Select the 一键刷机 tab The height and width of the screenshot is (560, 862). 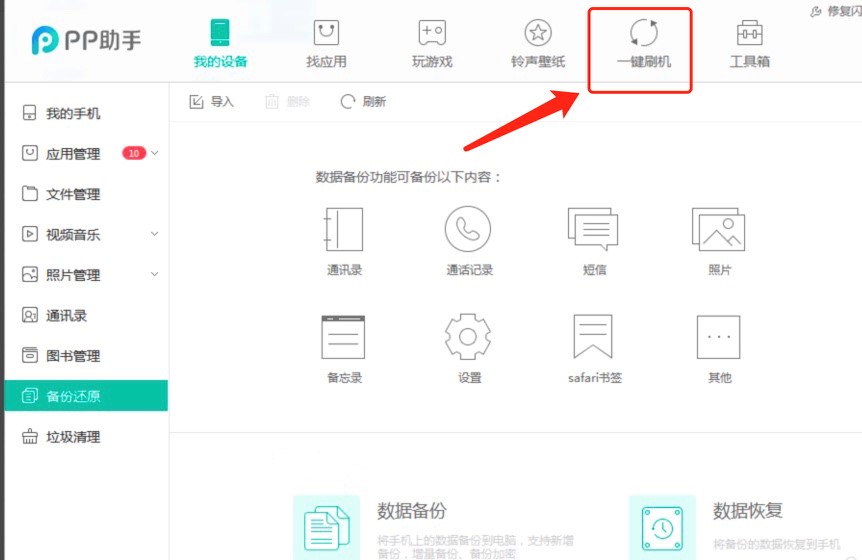point(643,43)
